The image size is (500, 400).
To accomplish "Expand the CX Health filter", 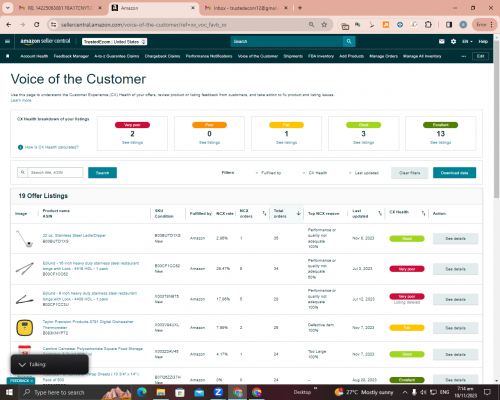I will (315, 173).
